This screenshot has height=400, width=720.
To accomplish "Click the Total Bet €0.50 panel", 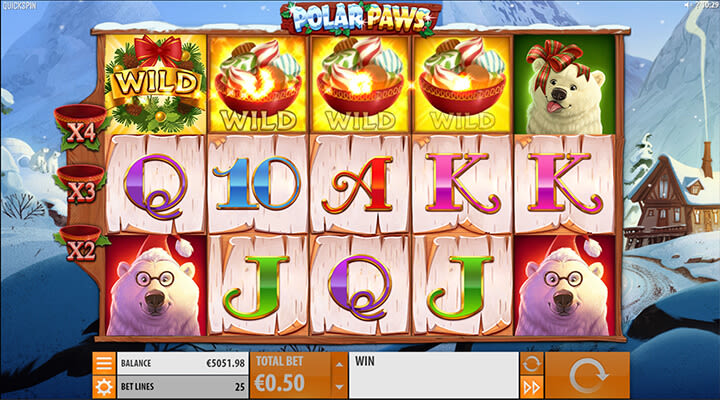I will point(291,375).
